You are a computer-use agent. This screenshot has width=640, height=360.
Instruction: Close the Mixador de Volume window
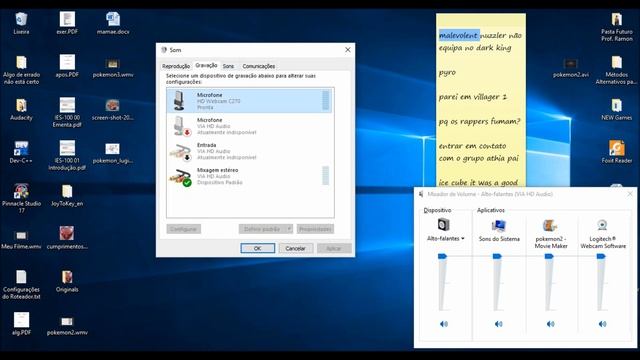pos(630,194)
